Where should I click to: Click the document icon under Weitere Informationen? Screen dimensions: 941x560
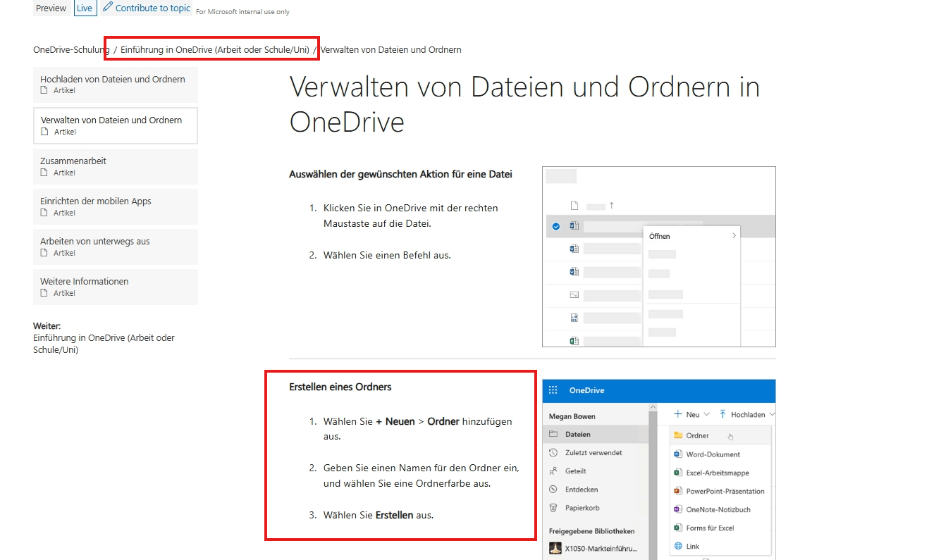pos(44,293)
